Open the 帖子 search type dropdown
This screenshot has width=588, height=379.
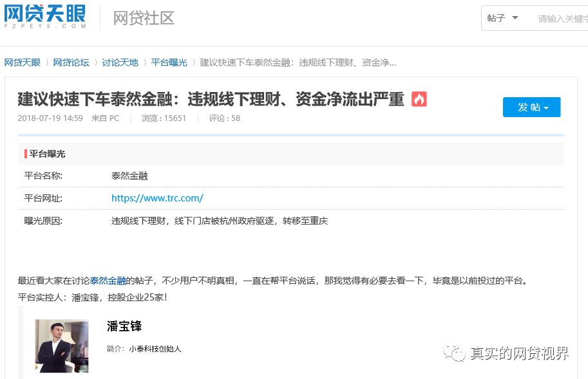(502, 18)
